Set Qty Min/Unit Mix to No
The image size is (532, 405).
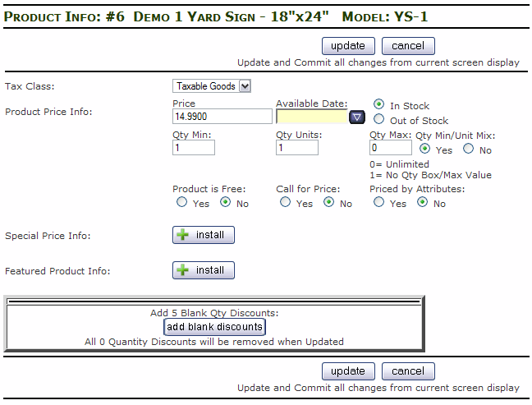tap(469, 149)
